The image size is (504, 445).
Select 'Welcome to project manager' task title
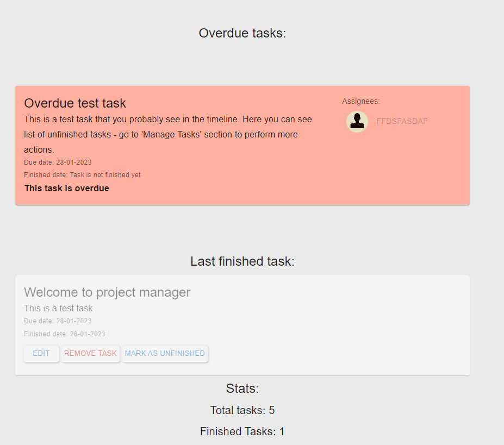click(x=107, y=292)
